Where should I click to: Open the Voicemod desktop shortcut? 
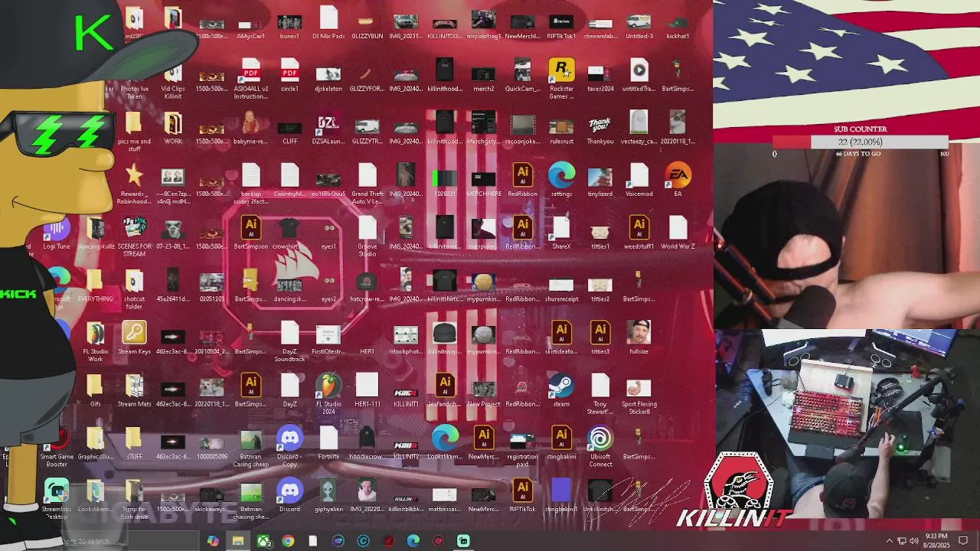click(x=639, y=175)
